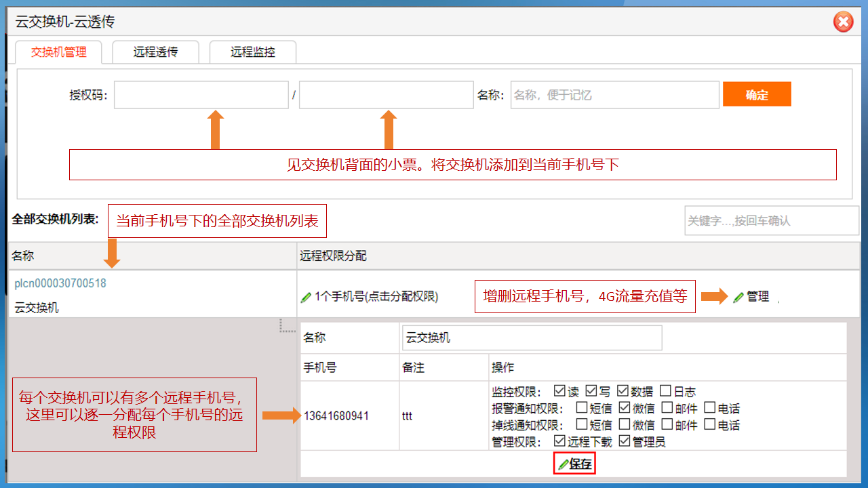Enable 报警通知权限 短信 checkbox
Screen dimensions: 868x488
point(581,408)
